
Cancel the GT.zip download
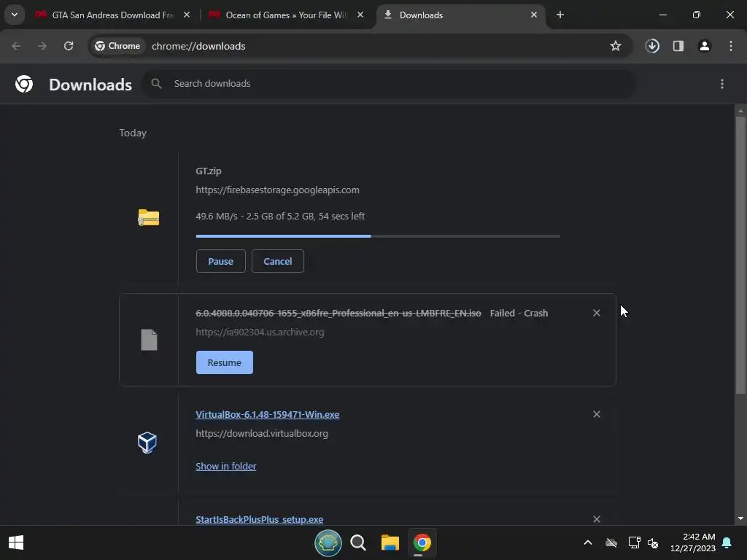278,261
